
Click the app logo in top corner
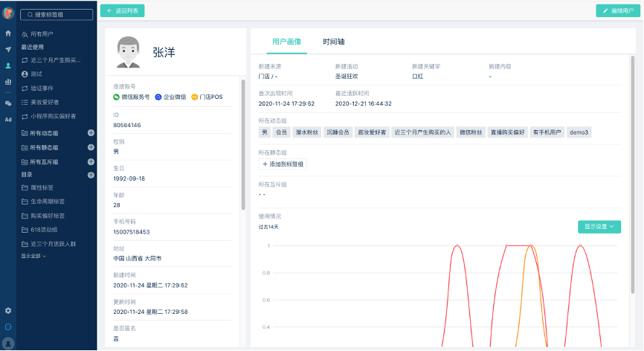(x=8, y=13)
